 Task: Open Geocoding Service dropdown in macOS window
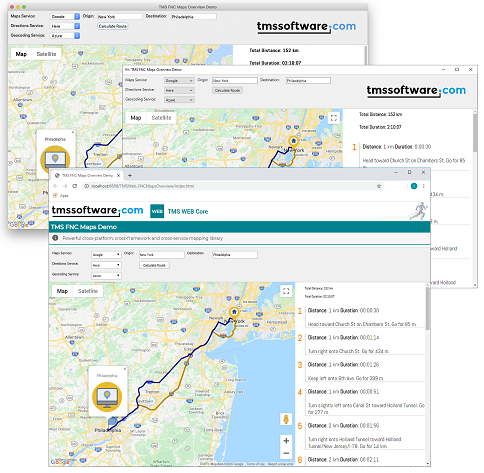point(66,36)
